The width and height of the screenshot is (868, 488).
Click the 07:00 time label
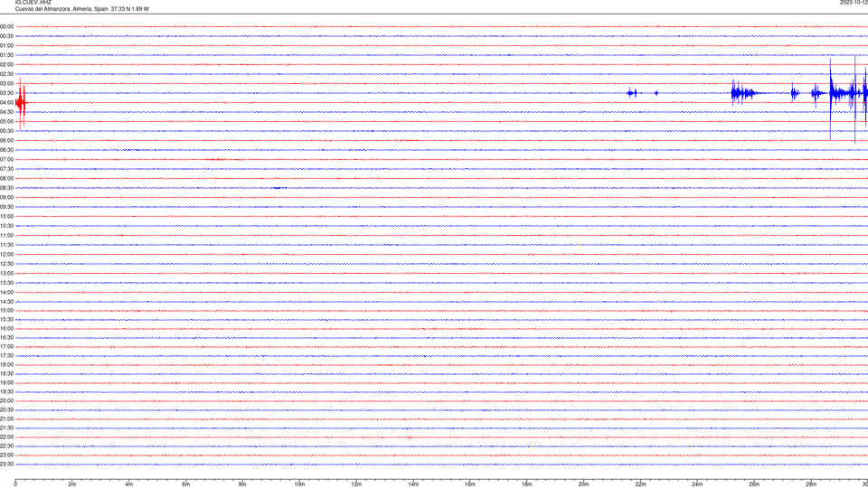point(6,159)
